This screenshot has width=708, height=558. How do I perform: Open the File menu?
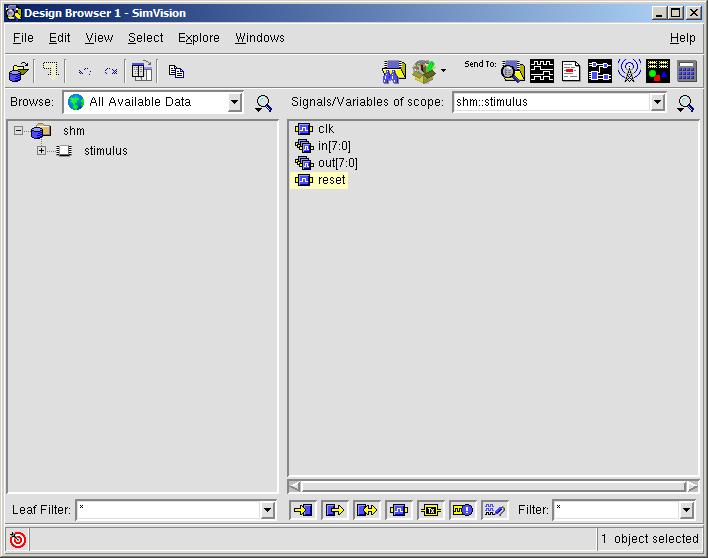23,38
